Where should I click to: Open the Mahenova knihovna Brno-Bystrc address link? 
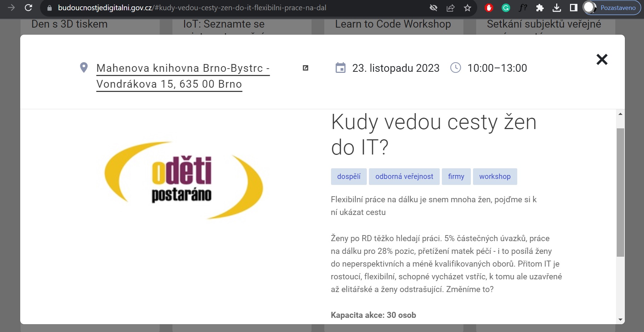[183, 76]
